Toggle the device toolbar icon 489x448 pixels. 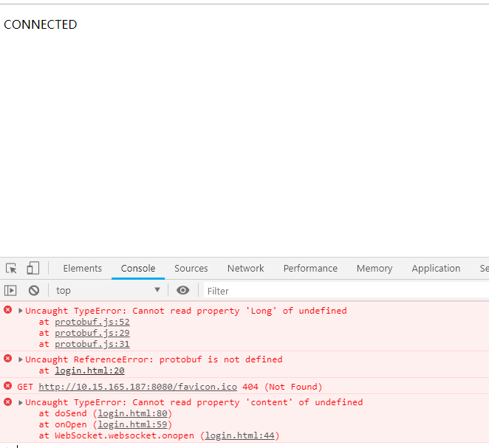33,269
